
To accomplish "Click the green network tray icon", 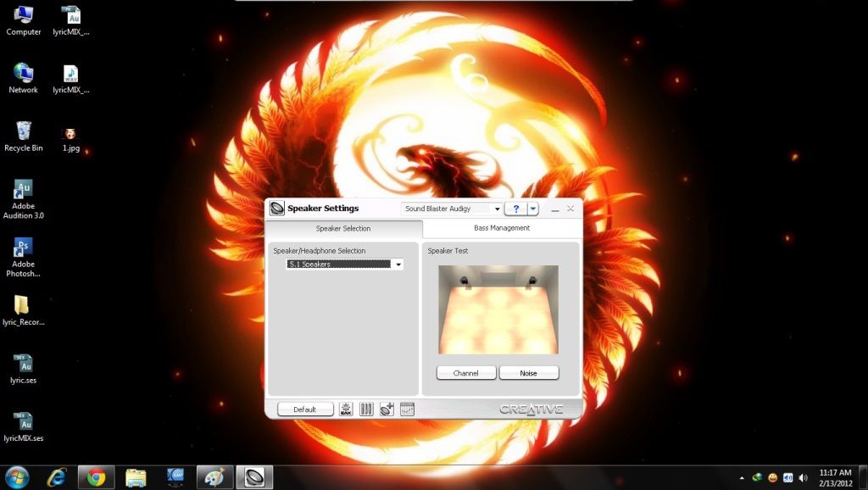I will coord(757,478).
